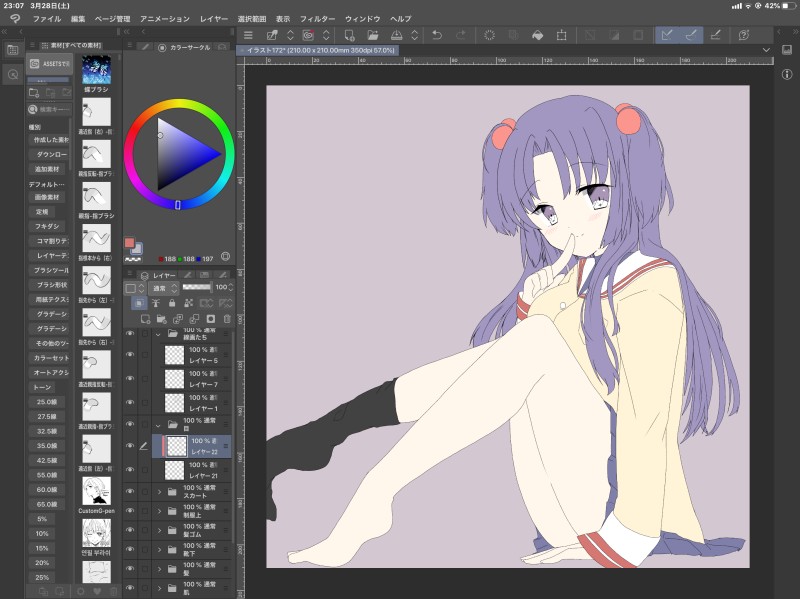This screenshot has height=599, width=800.
Task: Open the canvas tab list chevron
Action: point(766,50)
